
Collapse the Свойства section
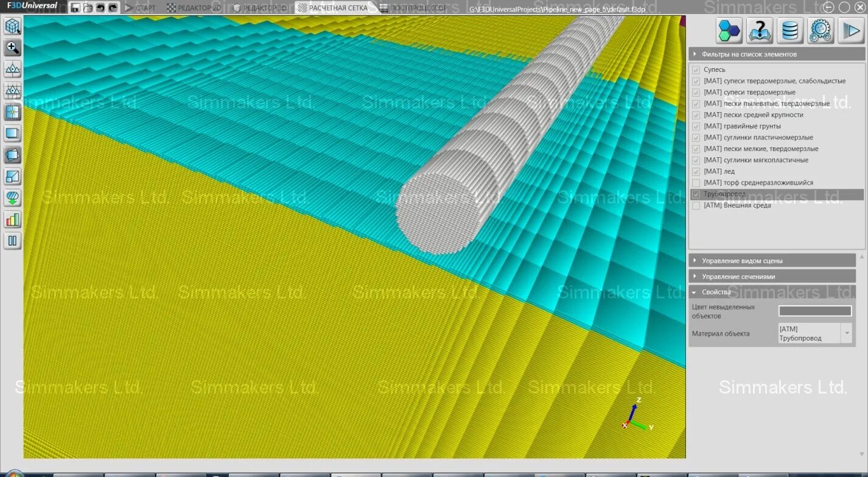point(772,292)
